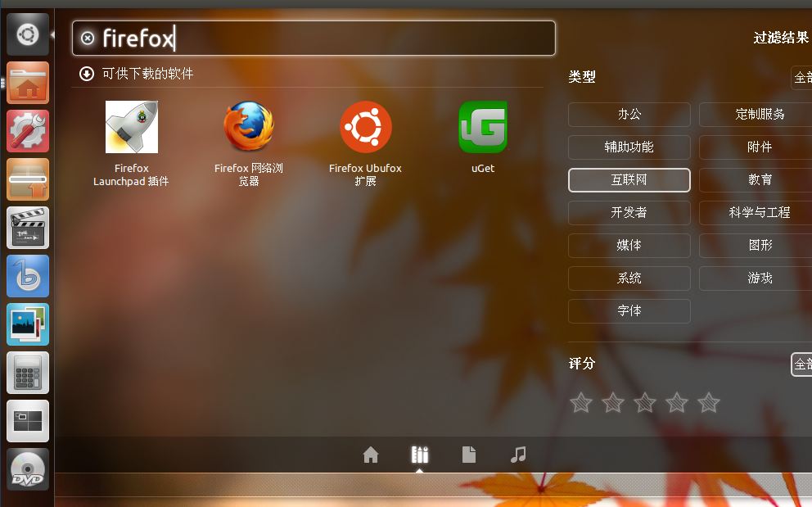This screenshot has width=812, height=507.
Task: Set rating filter to five stars
Action: point(708,402)
